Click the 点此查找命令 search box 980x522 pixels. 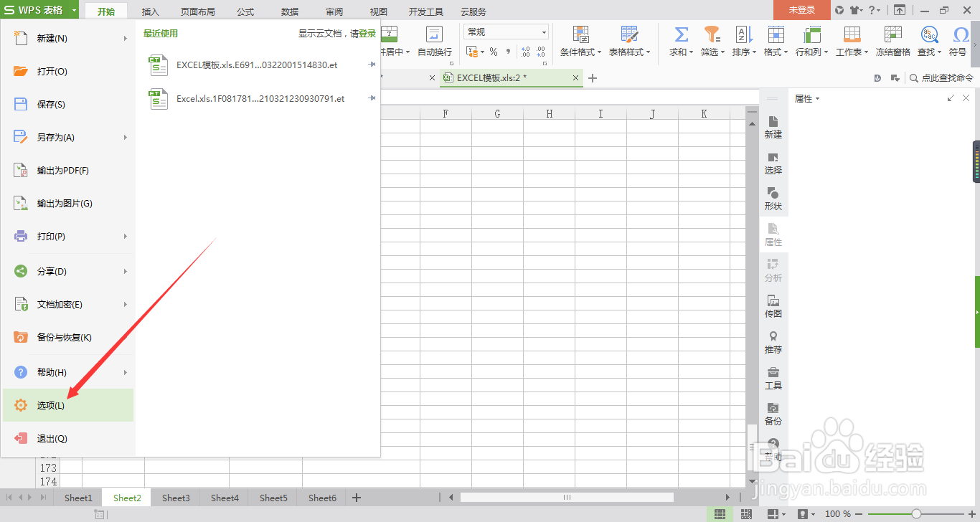(x=942, y=77)
